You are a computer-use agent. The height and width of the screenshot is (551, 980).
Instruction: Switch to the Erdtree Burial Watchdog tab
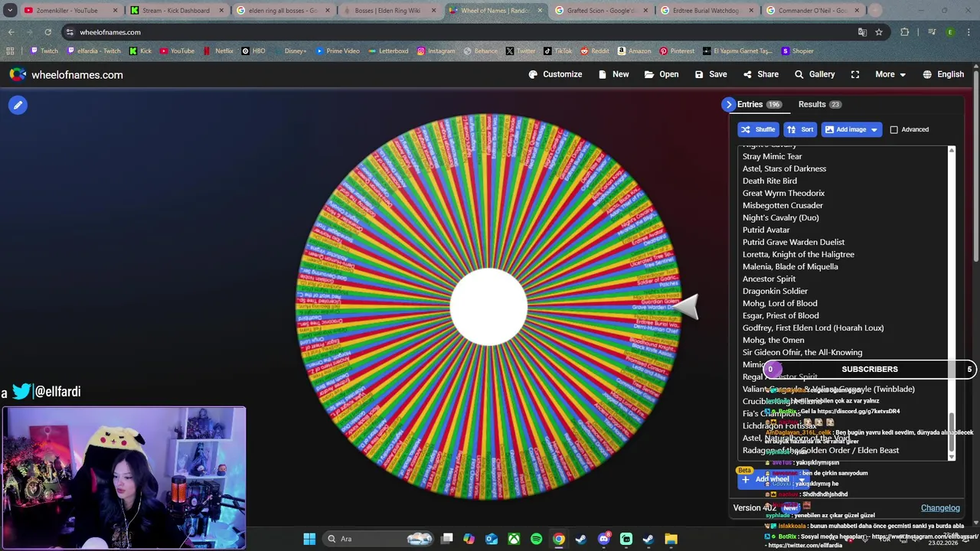[706, 11]
